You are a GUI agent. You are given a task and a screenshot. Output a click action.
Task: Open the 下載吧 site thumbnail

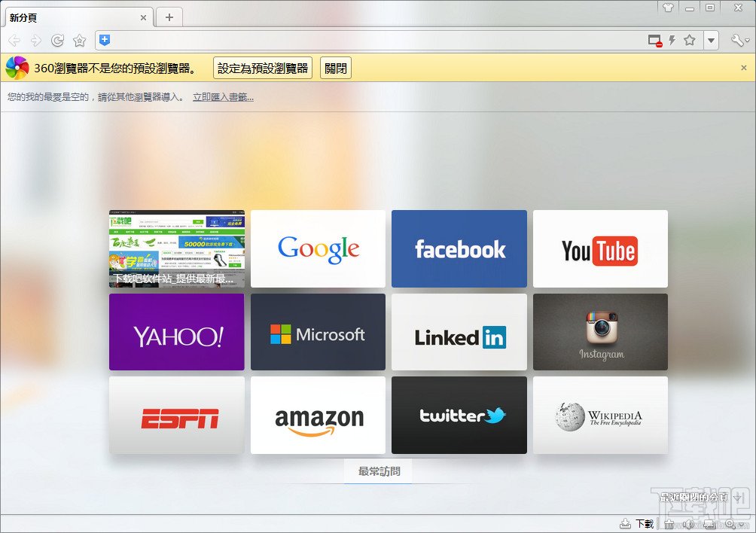click(x=177, y=248)
